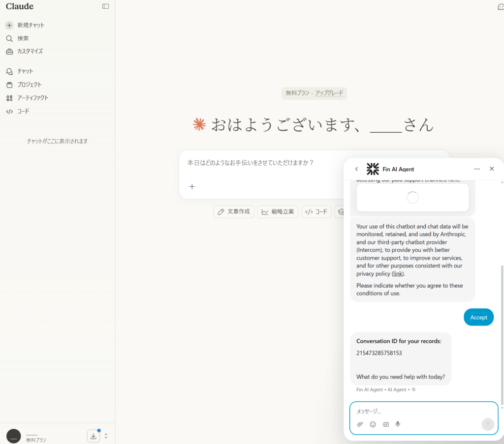Open the emoji picker in the Fin chat composer
The width and height of the screenshot is (504, 444).
pos(373,424)
